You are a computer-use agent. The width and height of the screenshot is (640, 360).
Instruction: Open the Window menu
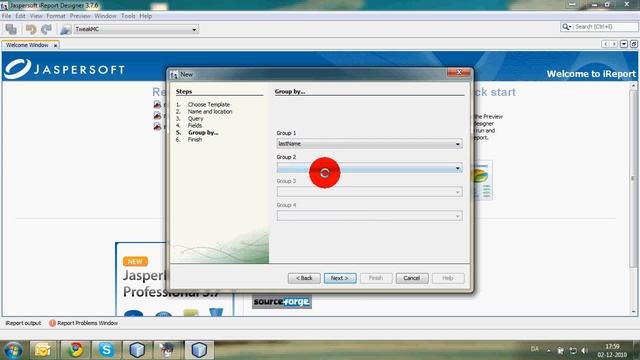point(105,16)
